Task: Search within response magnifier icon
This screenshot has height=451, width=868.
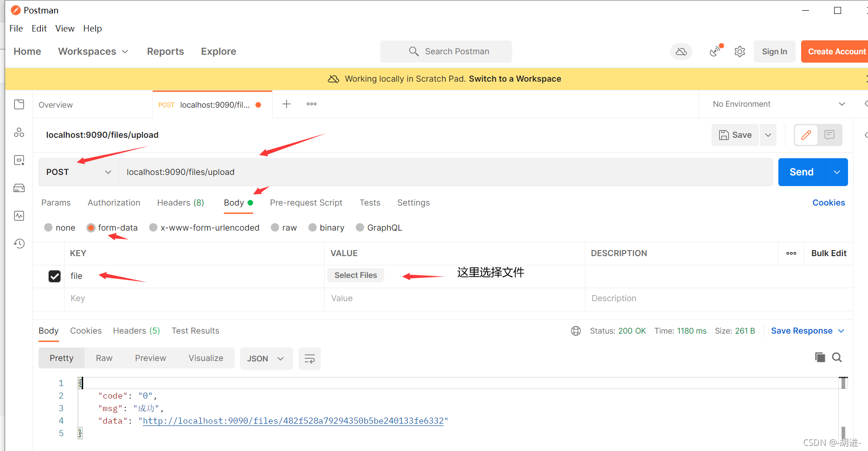Action: coord(837,357)
